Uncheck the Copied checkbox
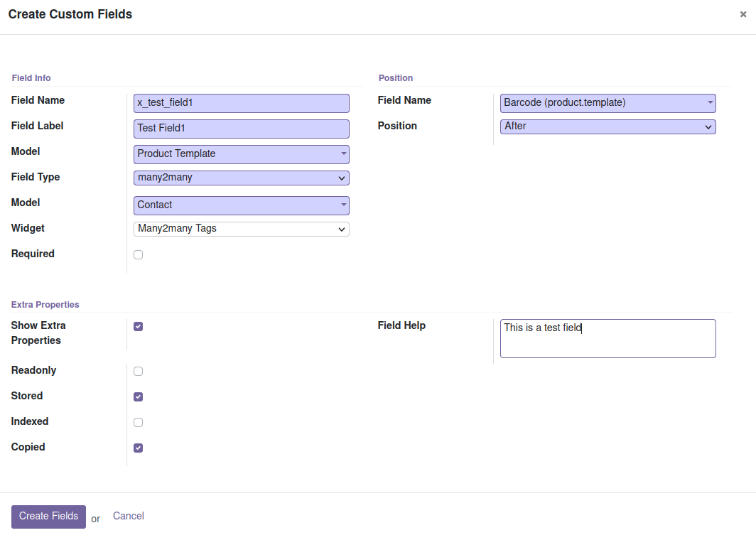The height and width of the screenshot is (545, 756). pos(139,448)
